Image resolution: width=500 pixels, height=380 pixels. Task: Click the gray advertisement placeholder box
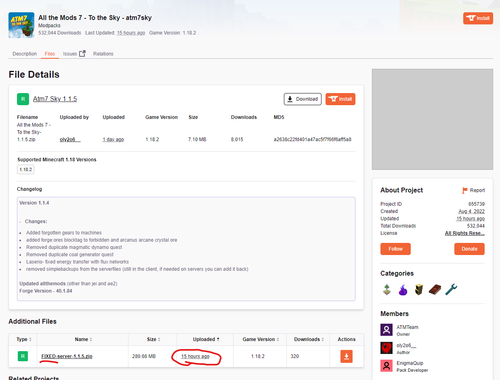click(432, 119)
